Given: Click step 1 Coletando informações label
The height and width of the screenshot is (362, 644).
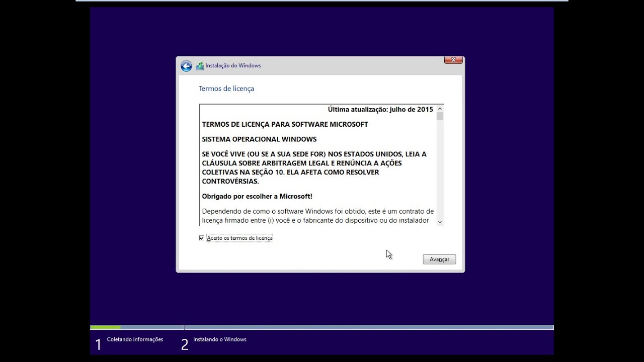Looking at the screenshot, I should coord(135,339).
